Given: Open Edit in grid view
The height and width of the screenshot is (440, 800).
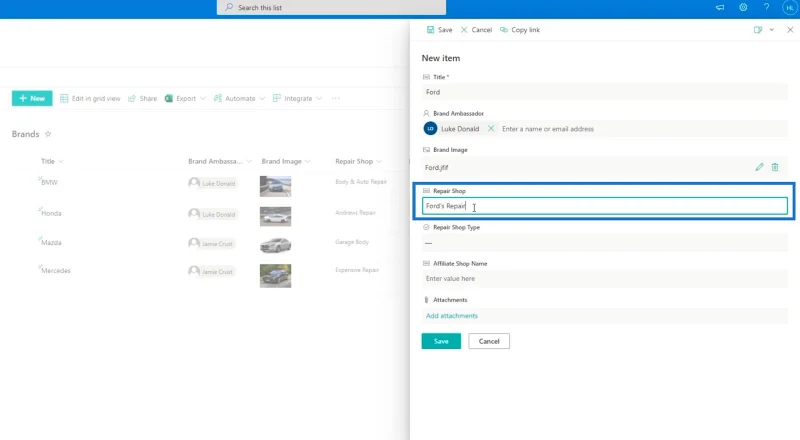Looking at the screenshot, I should (90, 99).
